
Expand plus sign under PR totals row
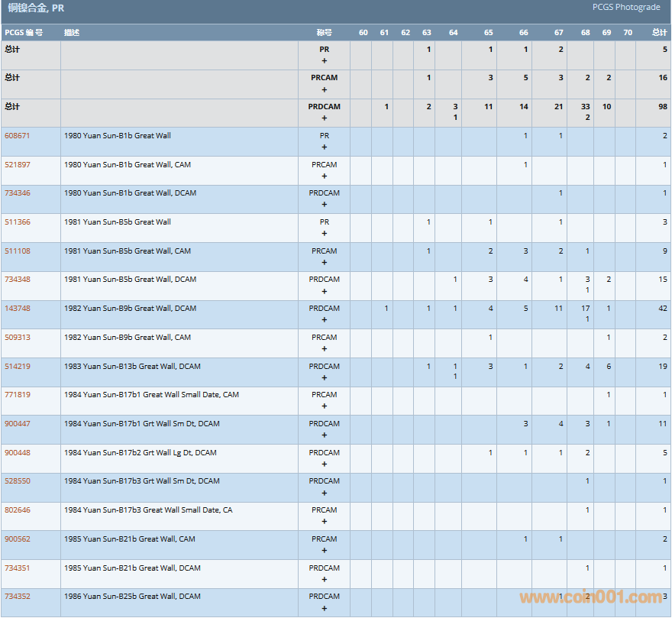[x=325, y=60]
